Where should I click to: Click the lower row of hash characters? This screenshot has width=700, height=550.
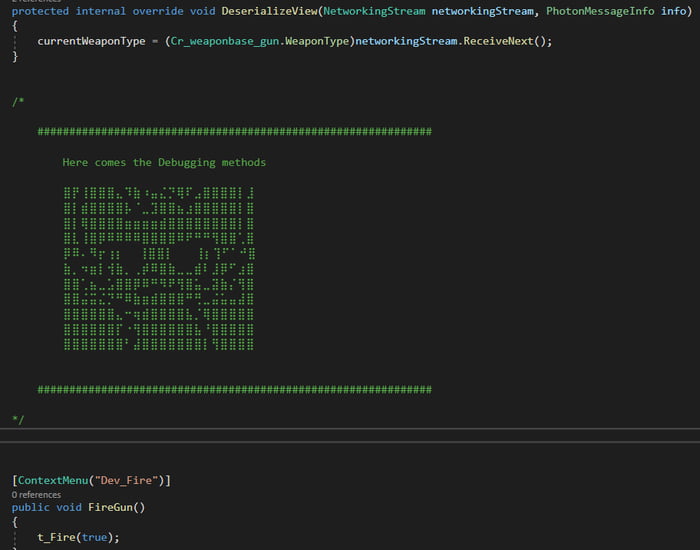pyautogui.click(x=234, y=389)
